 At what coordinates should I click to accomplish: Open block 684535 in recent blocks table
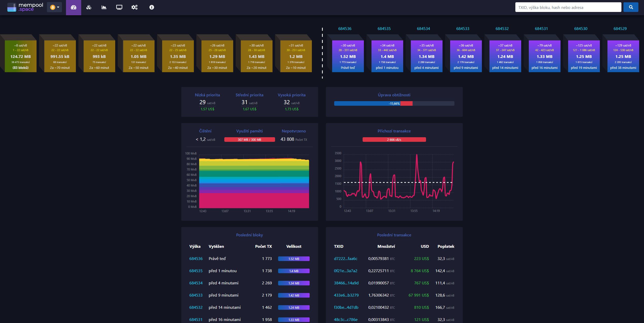[x=196, y=271]
